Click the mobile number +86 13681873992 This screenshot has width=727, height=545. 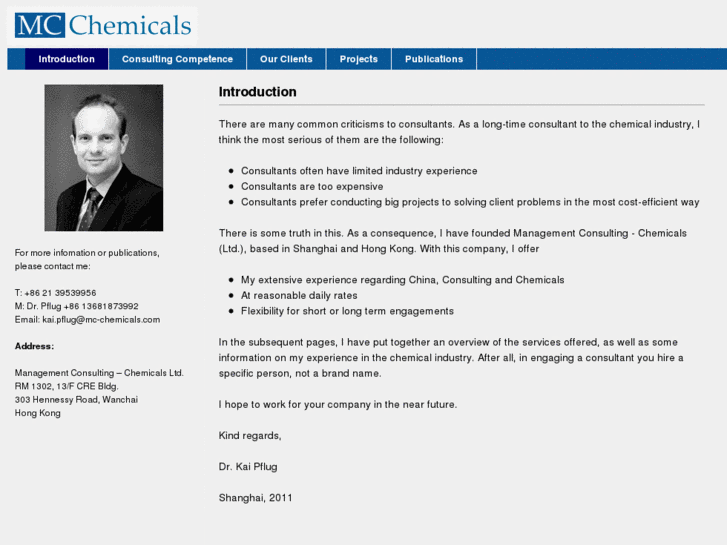click(101, 306)
